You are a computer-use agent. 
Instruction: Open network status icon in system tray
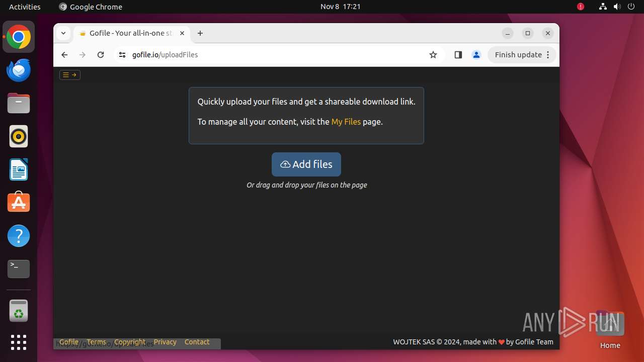[x=603, y=7]
